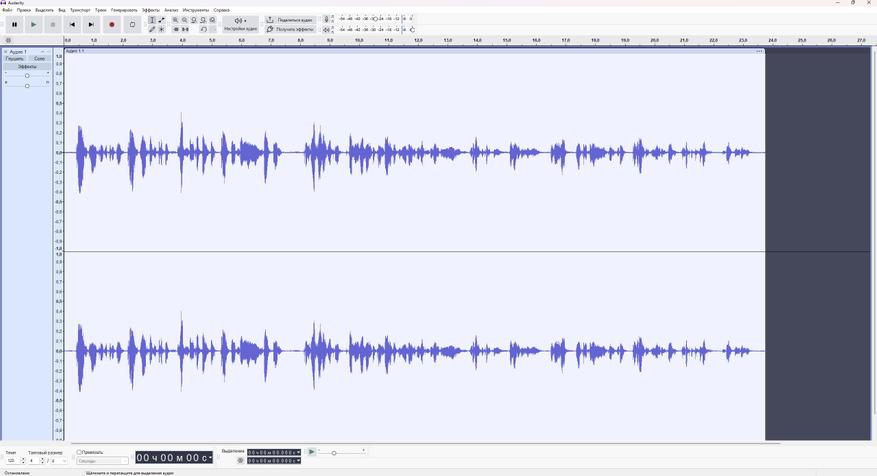This screenshot has width=877, height=476.
Task: Open the track Эффекты panel button
Action: point(27,66)
